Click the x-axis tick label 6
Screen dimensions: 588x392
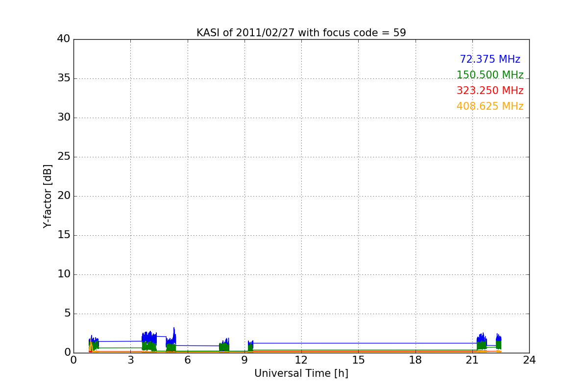[187, 360]
